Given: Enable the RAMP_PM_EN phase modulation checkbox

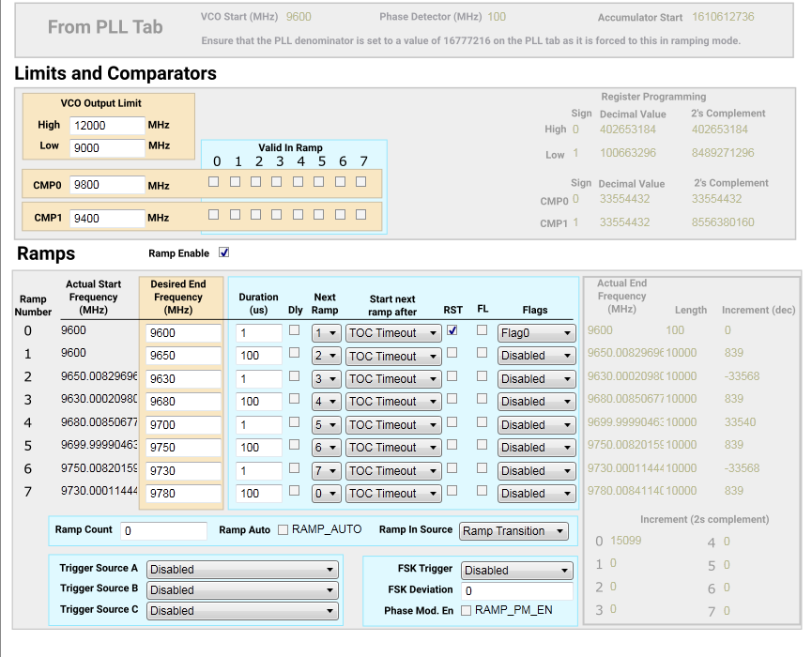Looking at the screenshot, I should (x=466, y=610).
